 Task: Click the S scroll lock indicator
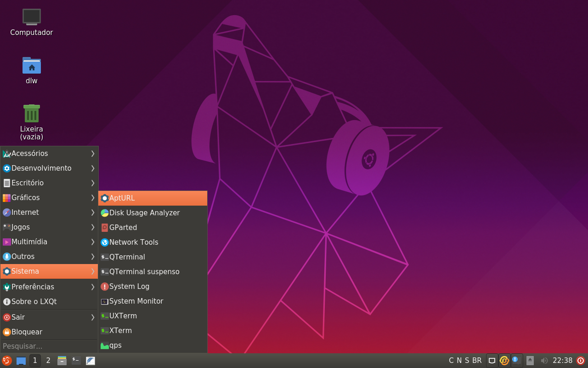click(467, 361)
